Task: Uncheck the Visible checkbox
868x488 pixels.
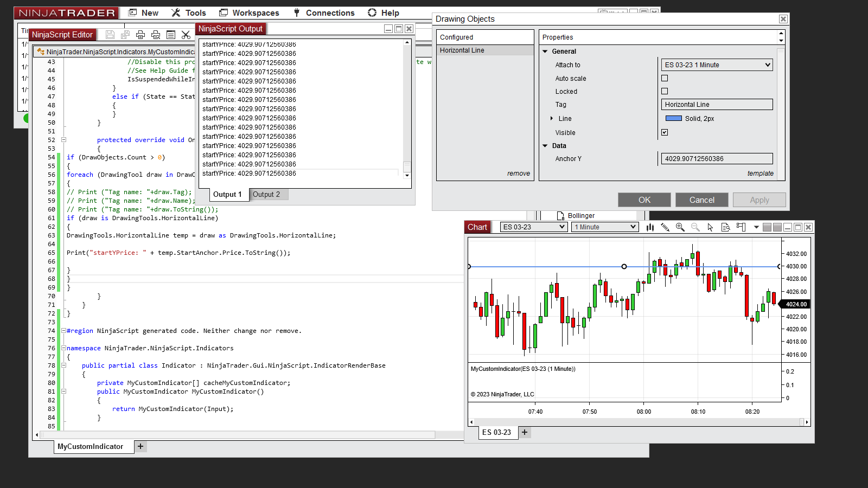Action: point(665,132)
